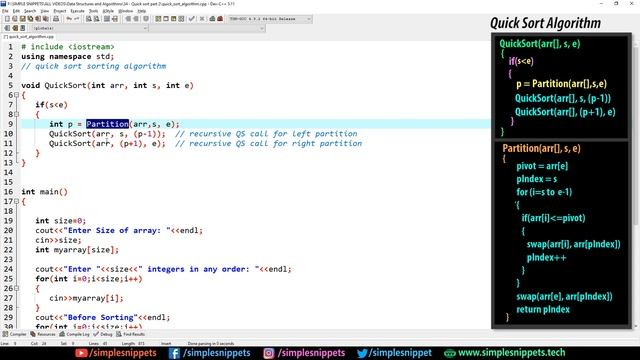Image resolution: width=640 pixels, height=360 pixels.
Task: Click the Insert snippet icon in second toolbar row
Action: pyautogui.click(x=7, y=28)
